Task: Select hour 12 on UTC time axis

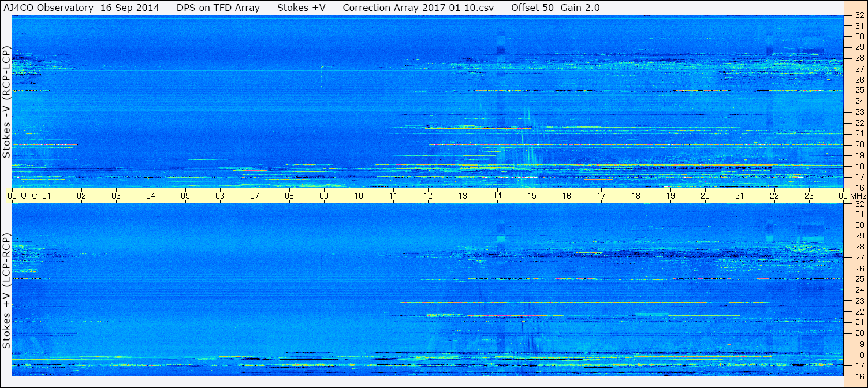Action: 427,196
